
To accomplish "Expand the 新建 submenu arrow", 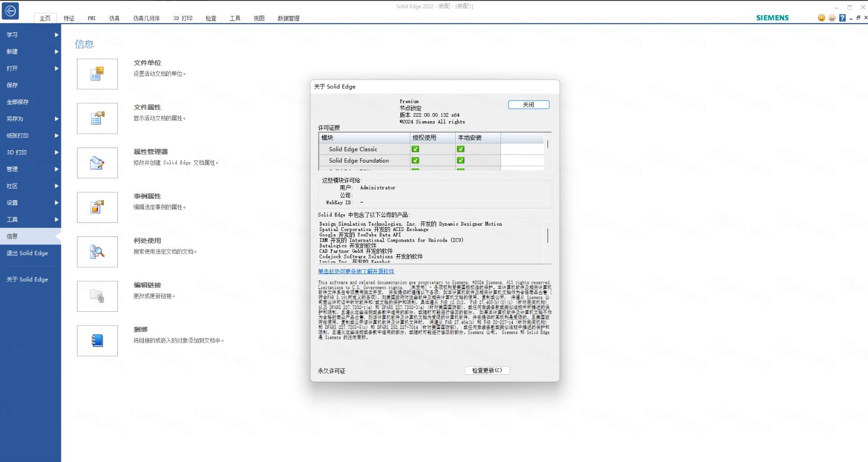I will [x=57, y=52].
